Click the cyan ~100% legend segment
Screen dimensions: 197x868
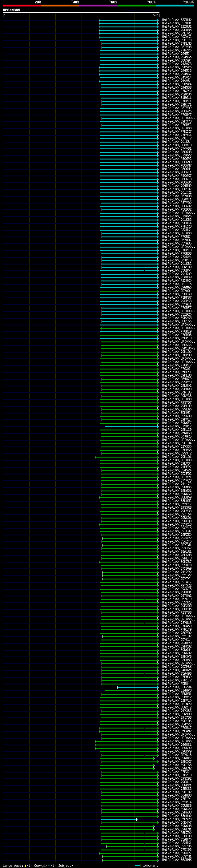pos(175,6)
